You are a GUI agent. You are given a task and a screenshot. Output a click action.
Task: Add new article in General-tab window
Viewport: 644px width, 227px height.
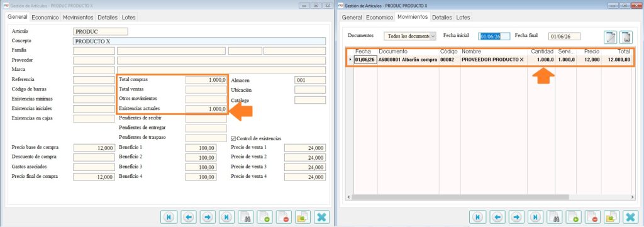tap(265, 217)
